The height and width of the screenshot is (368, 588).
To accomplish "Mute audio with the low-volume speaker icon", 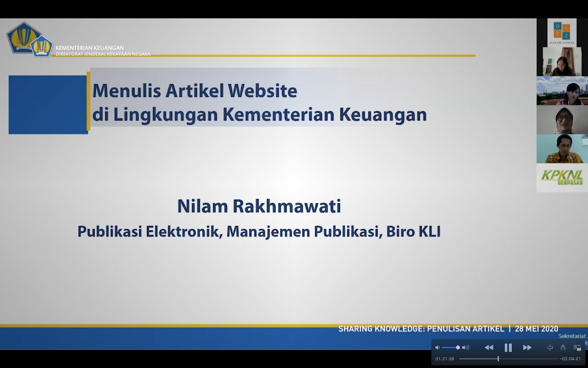I will coord(437,348).
